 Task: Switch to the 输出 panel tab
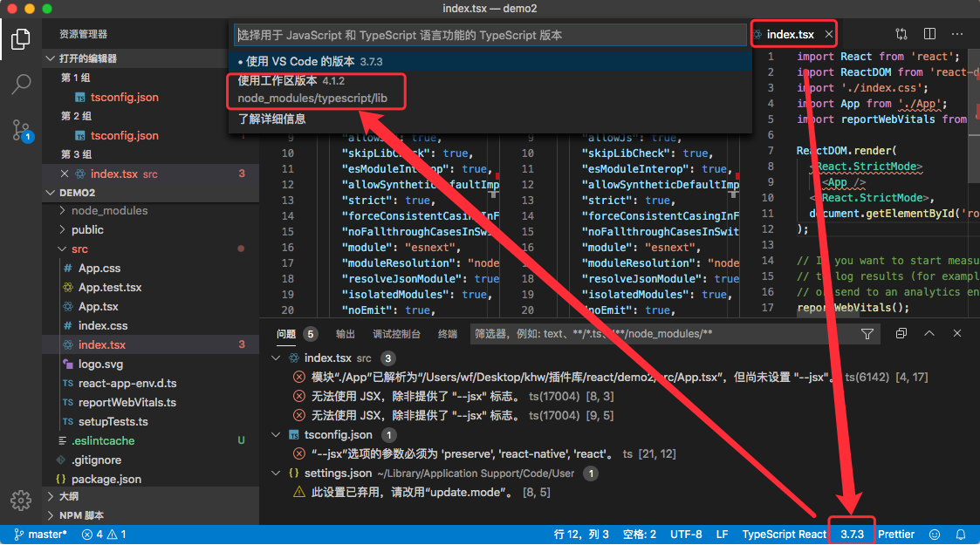click(x=345, y=334)
